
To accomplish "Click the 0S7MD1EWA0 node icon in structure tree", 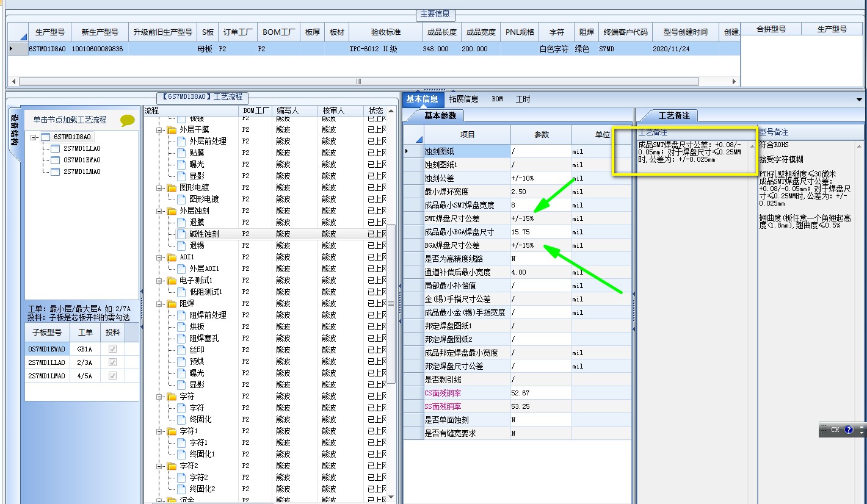I will coord(56,160).
